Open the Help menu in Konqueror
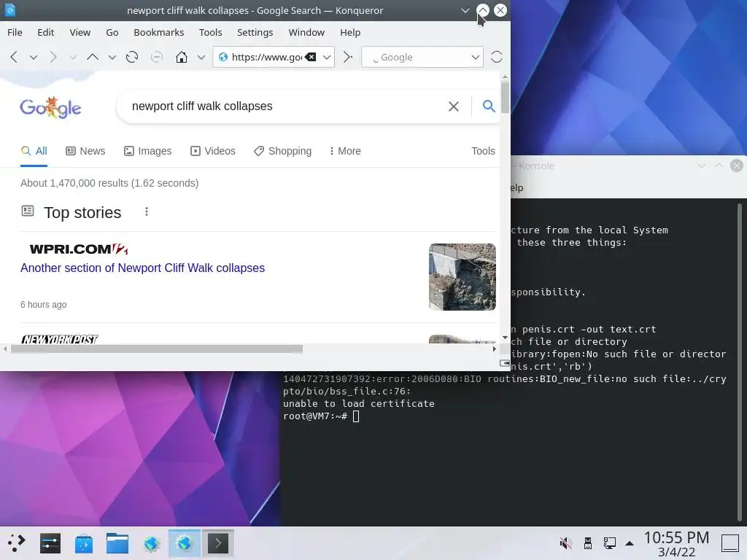Screen dimensions: 747x560 point(350,32)
